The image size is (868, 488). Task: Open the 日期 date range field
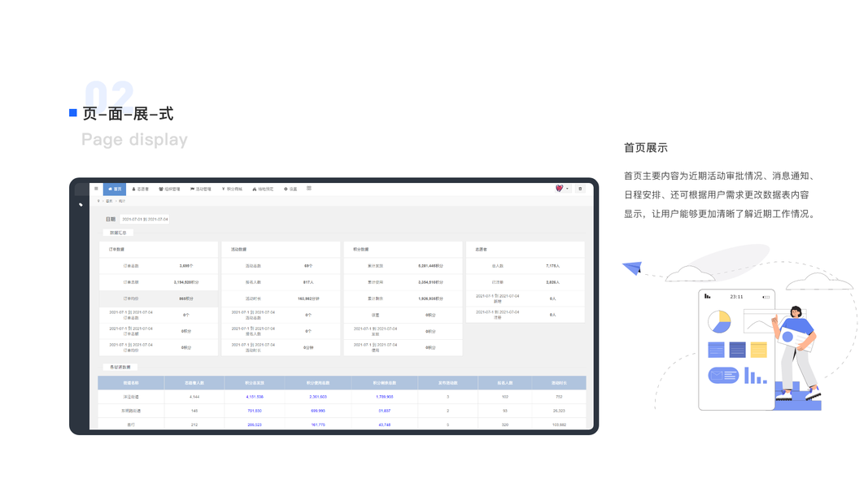coord(145,219)
